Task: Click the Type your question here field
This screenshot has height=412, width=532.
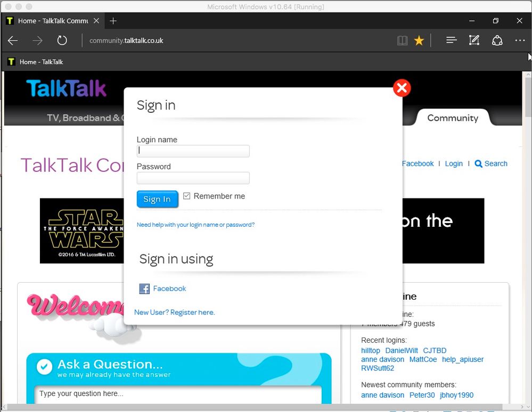Action: [x=178, y=394]
